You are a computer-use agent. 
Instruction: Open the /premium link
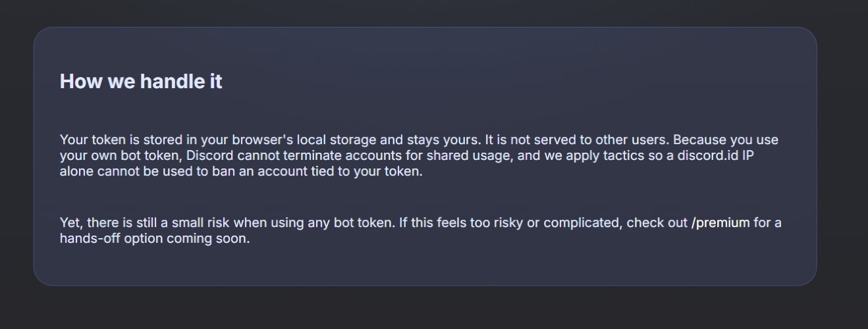click(x=720, y=222)
